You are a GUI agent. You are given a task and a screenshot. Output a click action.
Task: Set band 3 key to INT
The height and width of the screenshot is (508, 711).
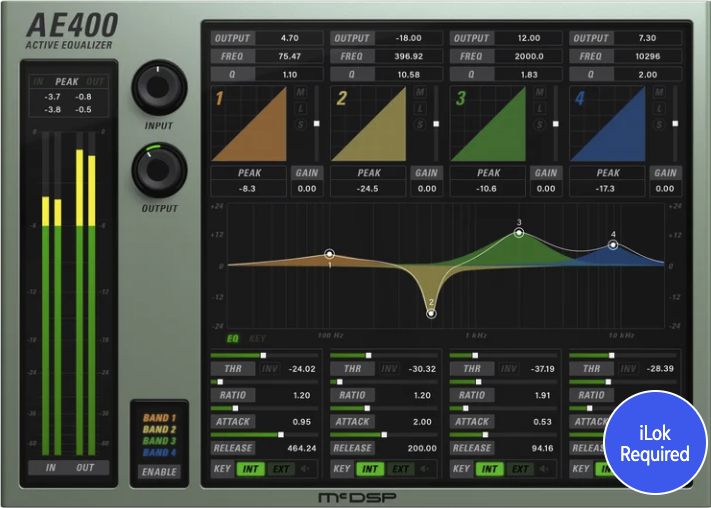tap(489, 469)
